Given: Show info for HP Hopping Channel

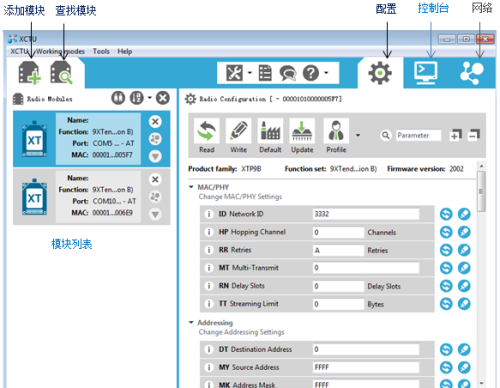Looking at the screenshot, I should coord(209,232).
